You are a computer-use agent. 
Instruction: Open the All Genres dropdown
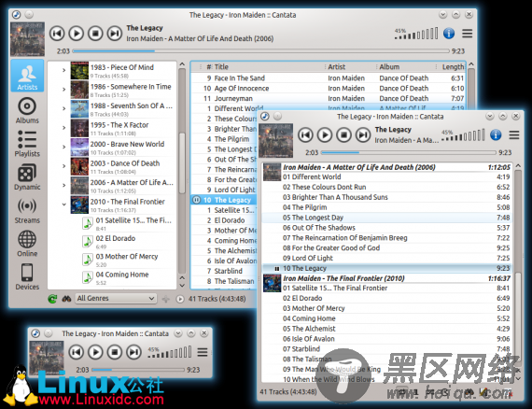116,299
